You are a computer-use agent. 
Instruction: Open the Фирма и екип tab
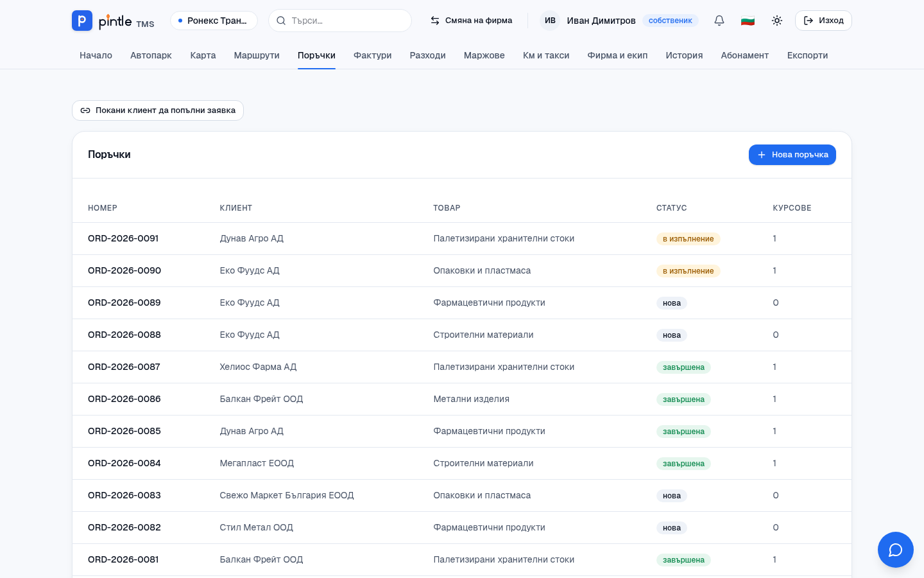pos(617,55)
